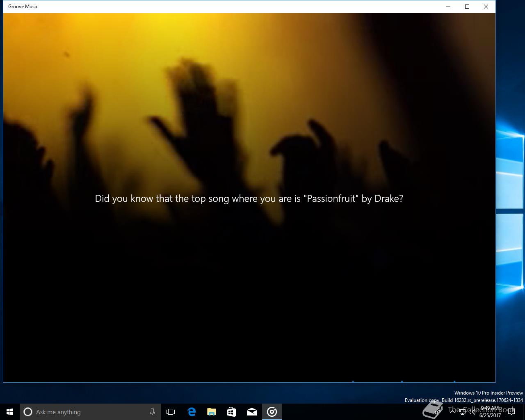Open the Action Center notifications icon
This screenshot has width=525, height=420.
click(511, 412)
